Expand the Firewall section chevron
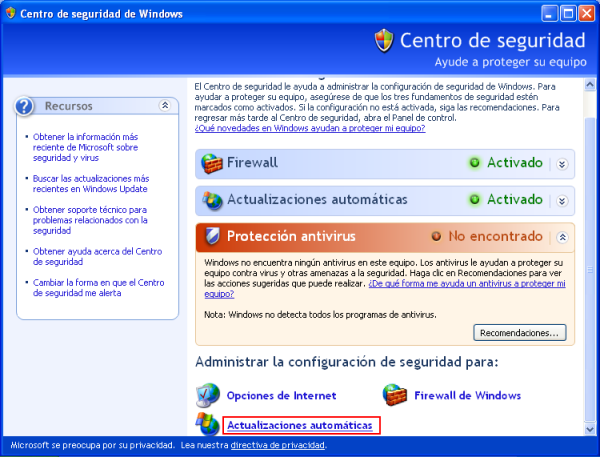The width and height of the screenshot is (600, 457). coord(562,164)
